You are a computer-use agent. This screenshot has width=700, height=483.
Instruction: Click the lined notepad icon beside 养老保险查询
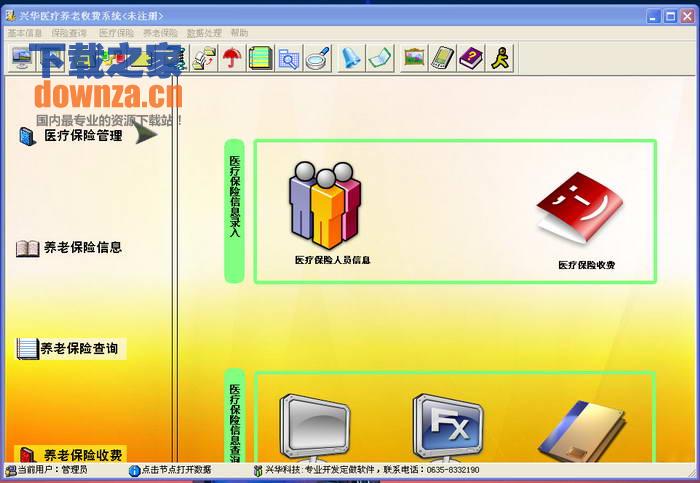tap(28, 349)
